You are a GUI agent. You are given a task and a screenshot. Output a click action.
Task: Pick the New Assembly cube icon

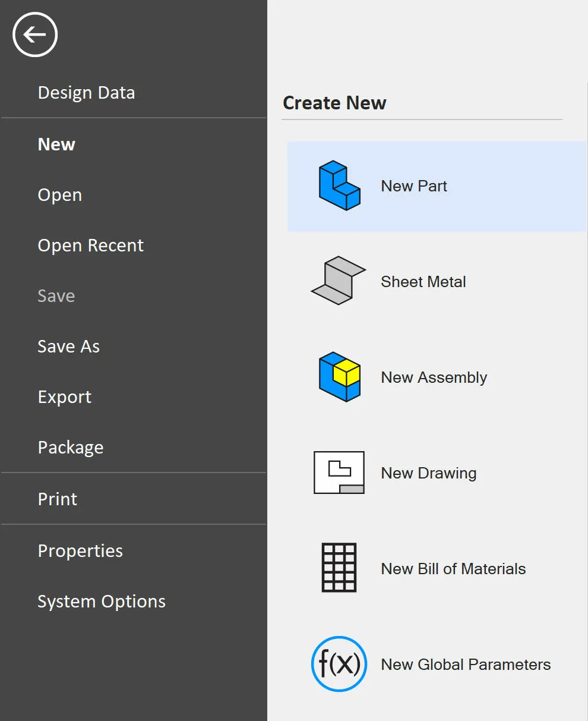(340, 377)
